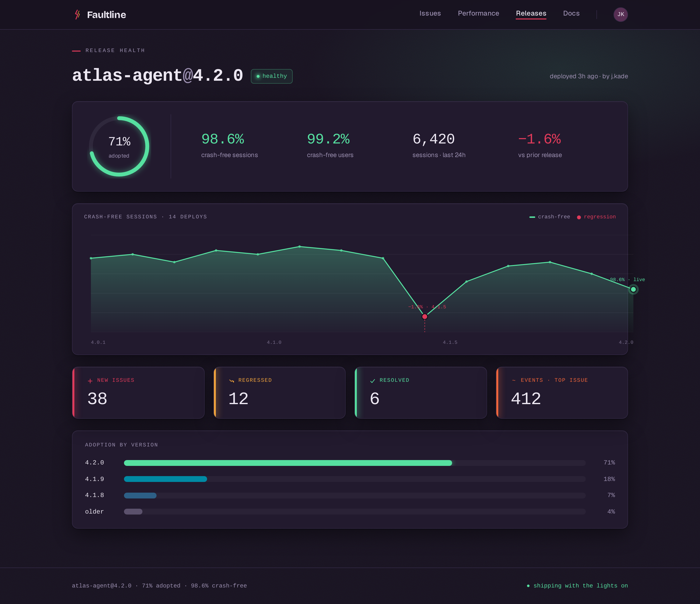700x604 pixels.
Task: Click the live 98.6% chart endpoint
Action: tap(633, 289)
